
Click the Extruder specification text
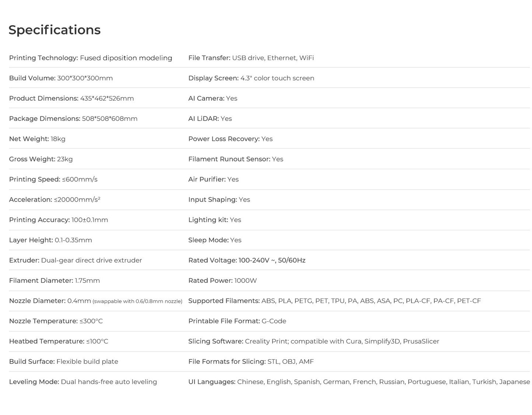75,261
